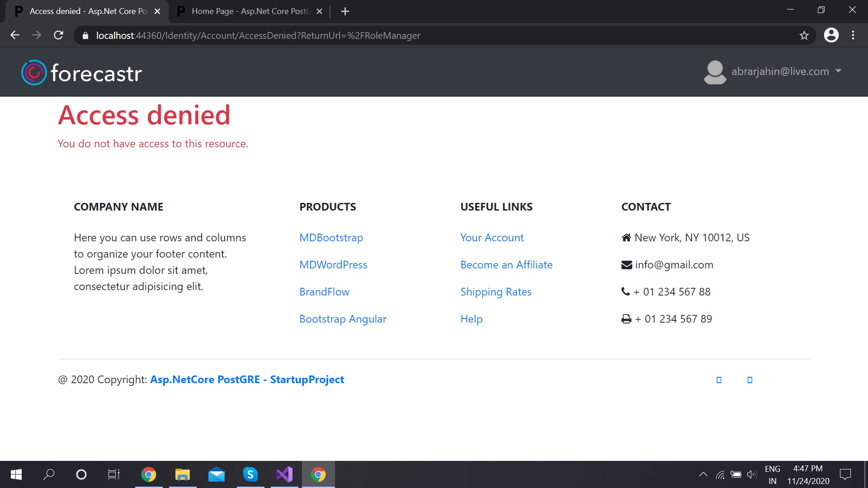The image size is (868, 488).
Task: Click the second social icon in the footer
Action: pos(750,380)
